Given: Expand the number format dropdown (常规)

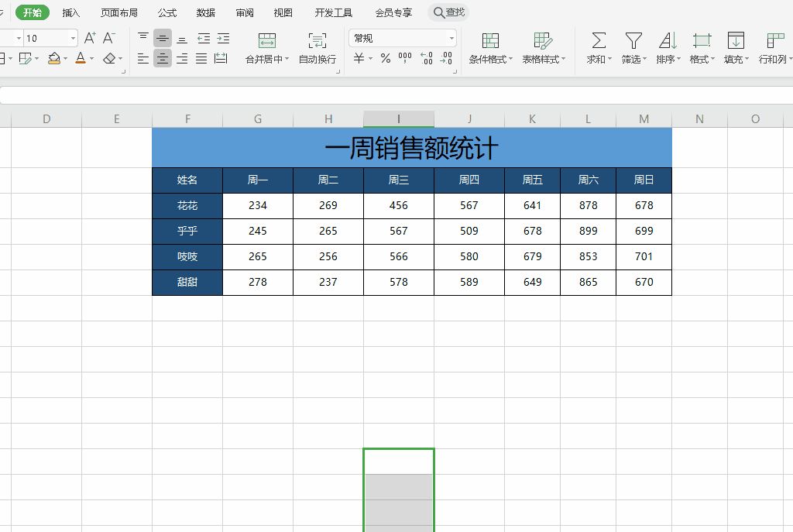Looking at the screenshot, I should pos(451,38).
